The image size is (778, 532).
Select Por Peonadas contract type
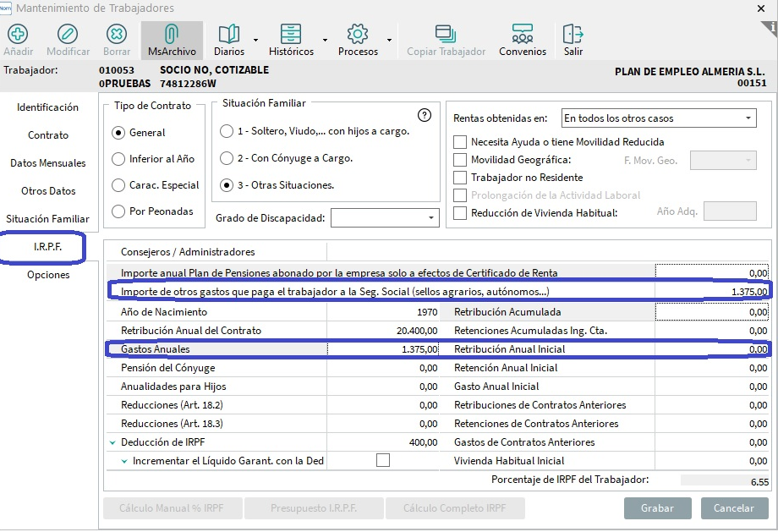118,211
